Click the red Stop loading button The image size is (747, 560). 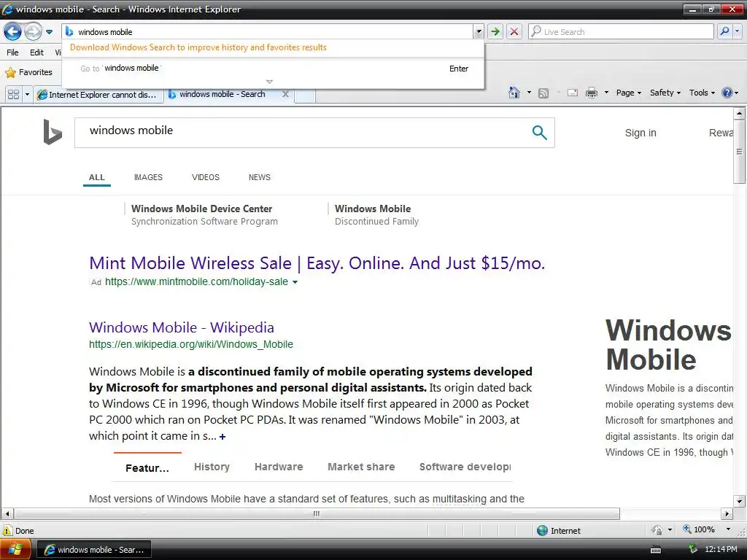click(514, 32)
